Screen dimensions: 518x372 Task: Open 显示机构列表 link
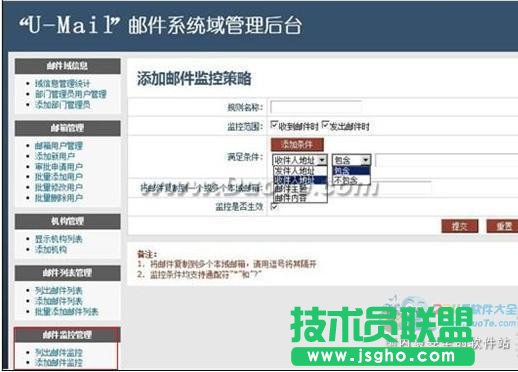(x=59, y=239)
